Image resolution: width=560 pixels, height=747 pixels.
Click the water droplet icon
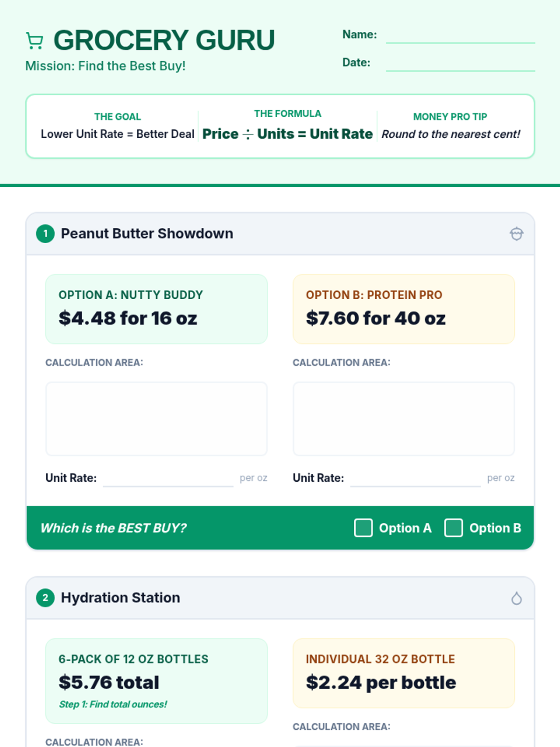point(516,598)
